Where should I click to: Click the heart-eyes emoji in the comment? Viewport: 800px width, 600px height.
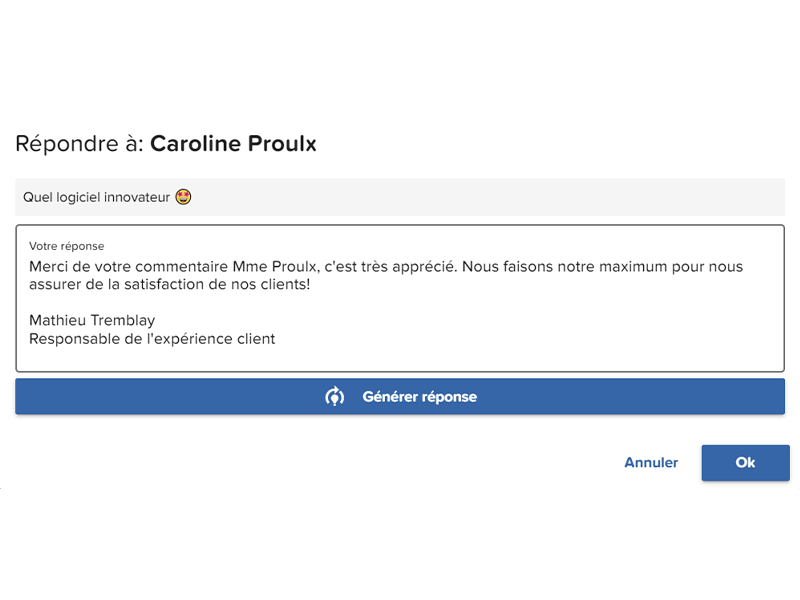coord(183,197)
